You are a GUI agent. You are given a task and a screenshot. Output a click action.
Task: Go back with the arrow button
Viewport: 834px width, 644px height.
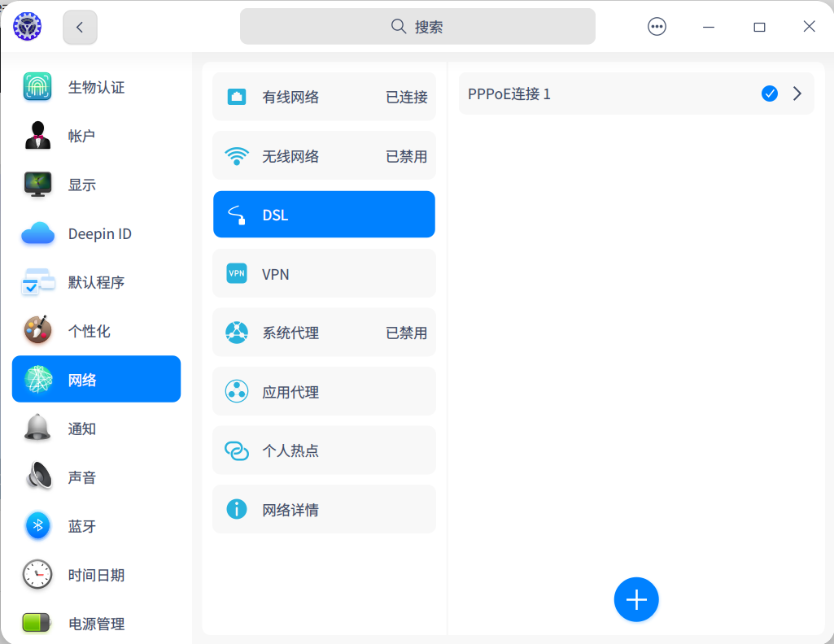[x=79, y=26]
